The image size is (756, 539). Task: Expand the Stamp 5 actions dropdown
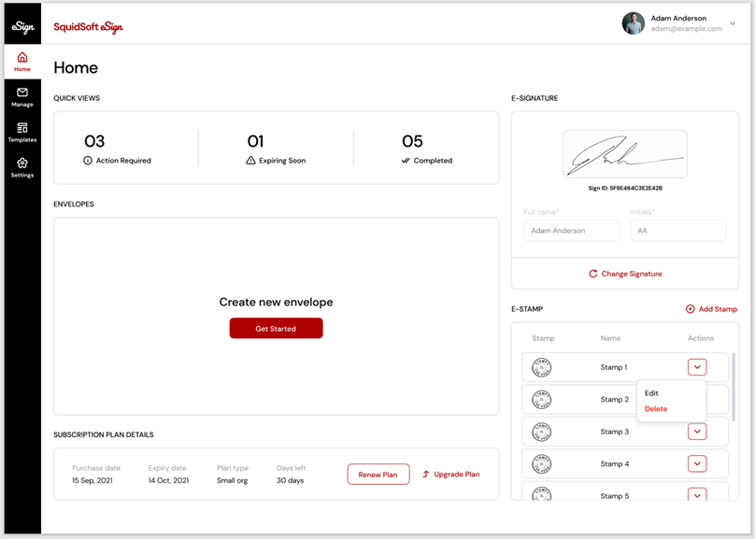(x=697, y=495)
